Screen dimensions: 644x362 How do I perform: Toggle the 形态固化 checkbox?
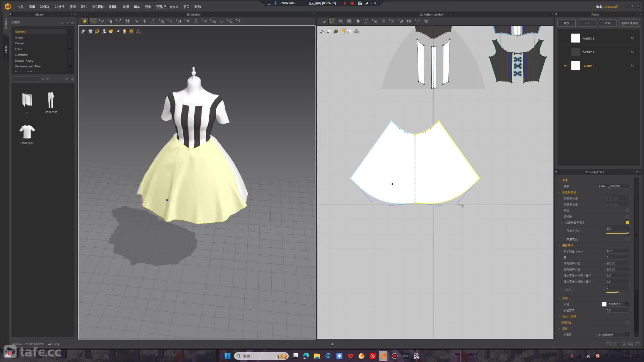tap(627, 323)
